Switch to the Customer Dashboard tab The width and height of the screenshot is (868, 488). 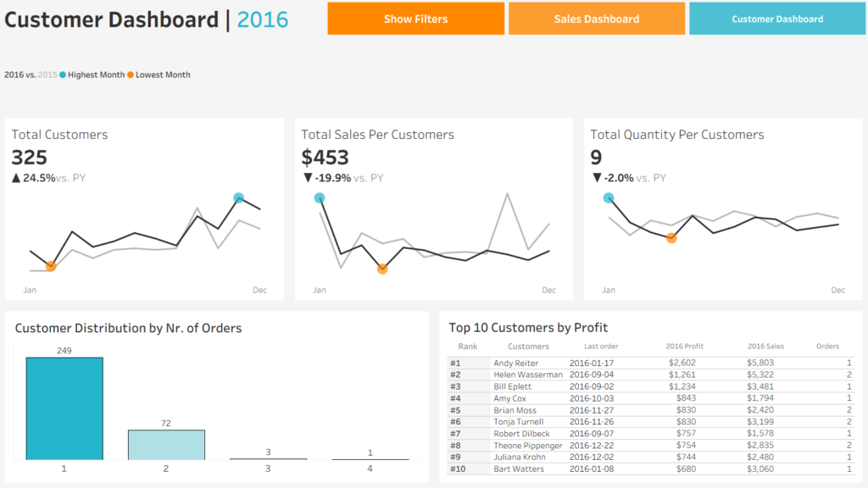coord(777,19)
